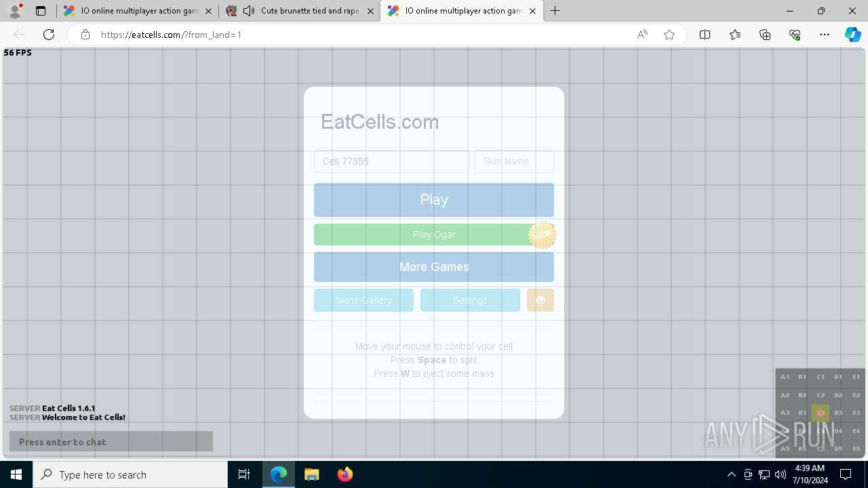The width and height of the screenshot is (868, 488).
Task: Click the A1 minimap sector
Action: click(x=785, y=377)
